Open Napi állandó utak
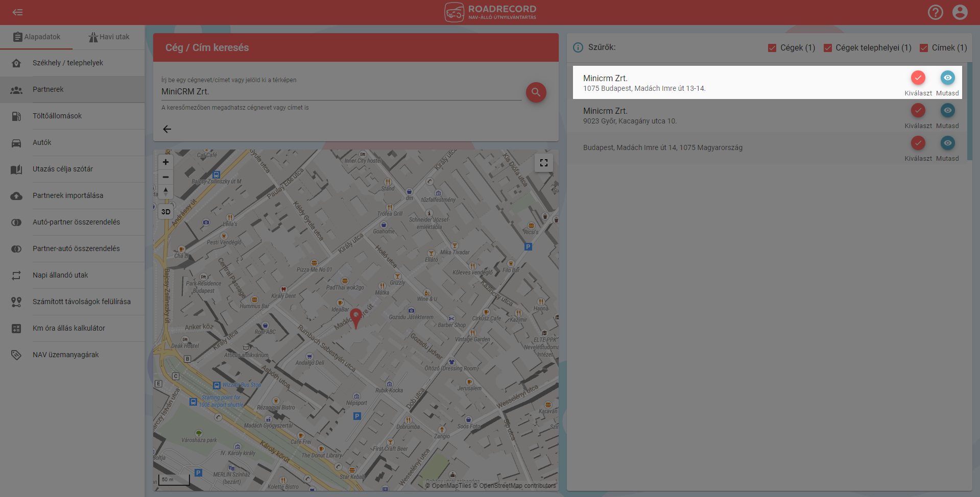This screenshot has width=980, height=497. pos(73,275)
